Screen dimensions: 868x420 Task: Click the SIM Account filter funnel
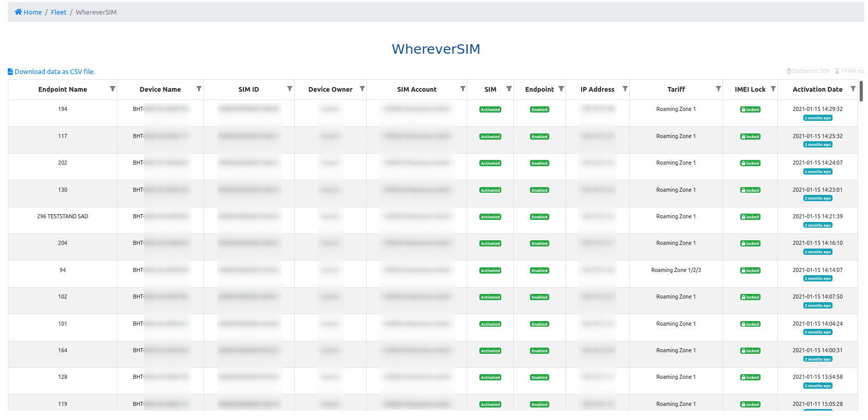click(x=463, y=89)
